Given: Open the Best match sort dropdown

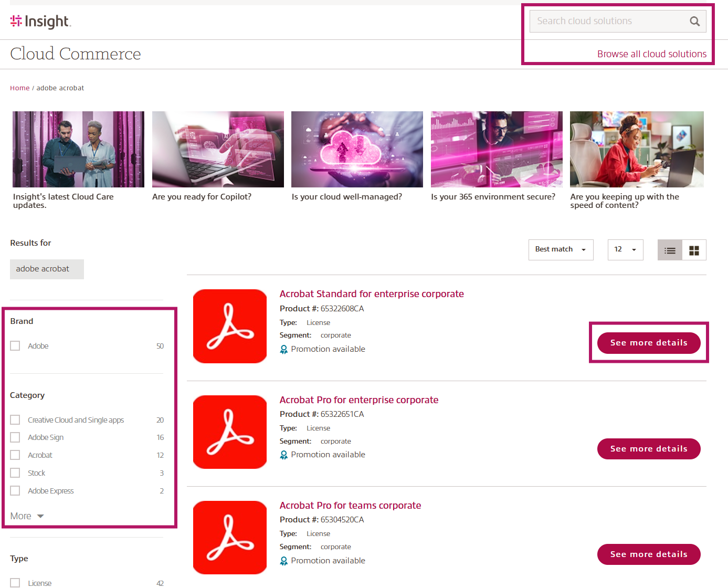Looking at the screenshot, I should [x=561, y=249].
